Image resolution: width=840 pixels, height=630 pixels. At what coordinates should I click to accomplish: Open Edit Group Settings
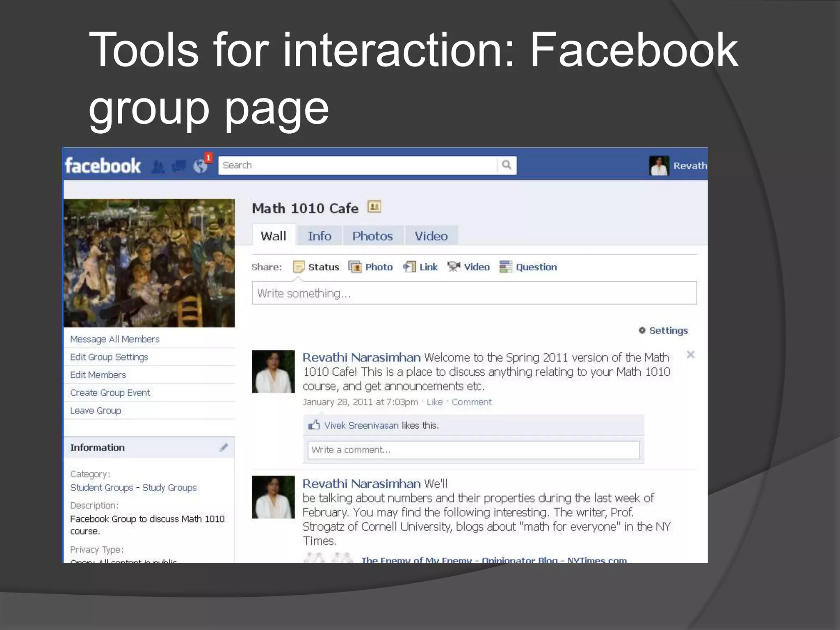tap(109, 357)
